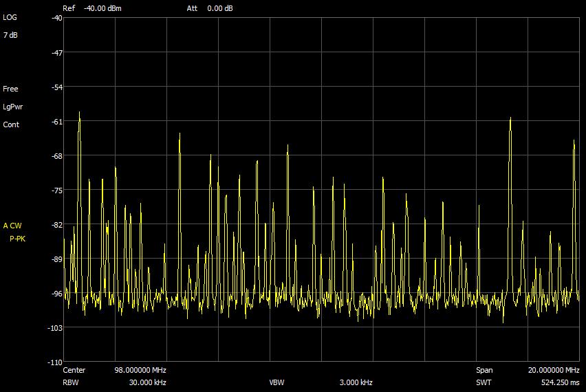Viewport: 586px width, 392px height.
Task: Click the -82 y-axis tick label
Action: [x=57, y=225]
